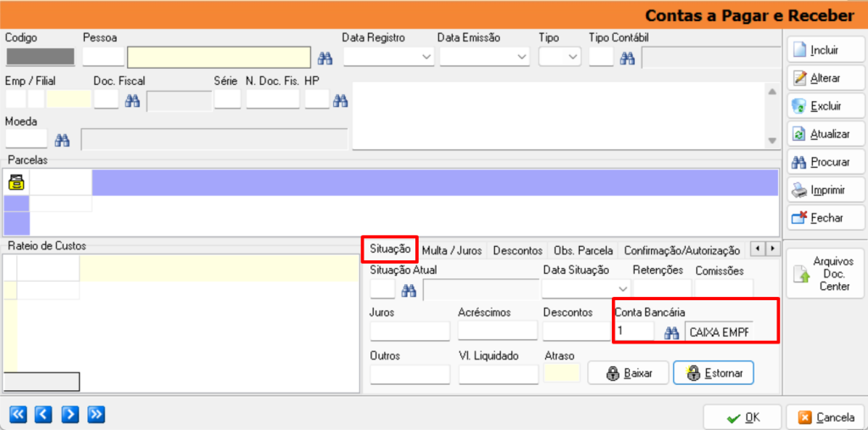Open Moeda lookup binoculars icon

click(x=62, y=140)
